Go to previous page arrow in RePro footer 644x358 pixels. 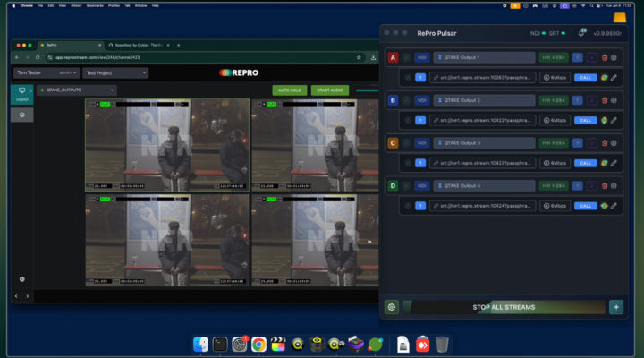coord(16,296)
